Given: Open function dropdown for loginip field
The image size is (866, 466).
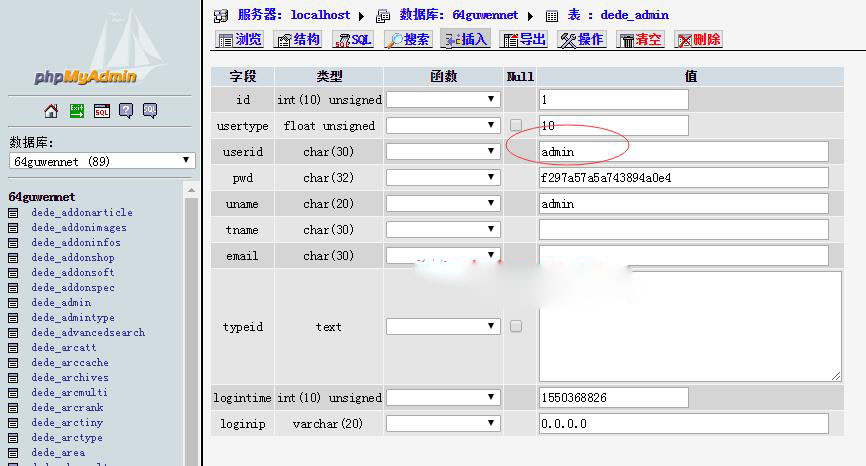Looking at the screenshot, I should [443, 423].
